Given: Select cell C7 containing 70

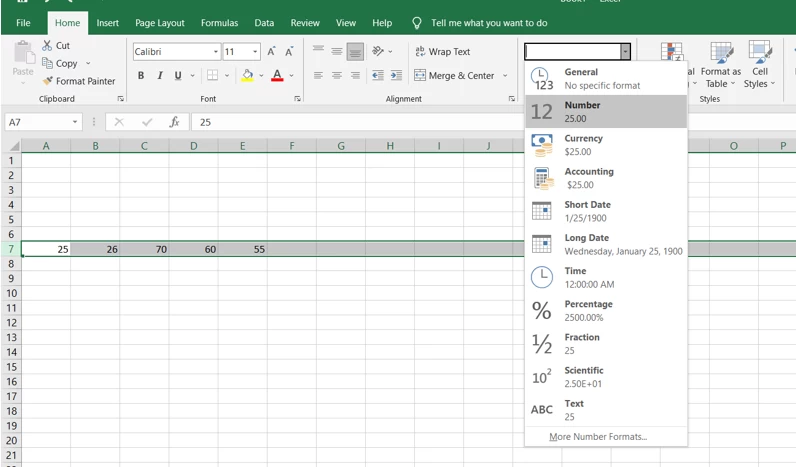Looking at the screenshot, I should coord(144,249).
